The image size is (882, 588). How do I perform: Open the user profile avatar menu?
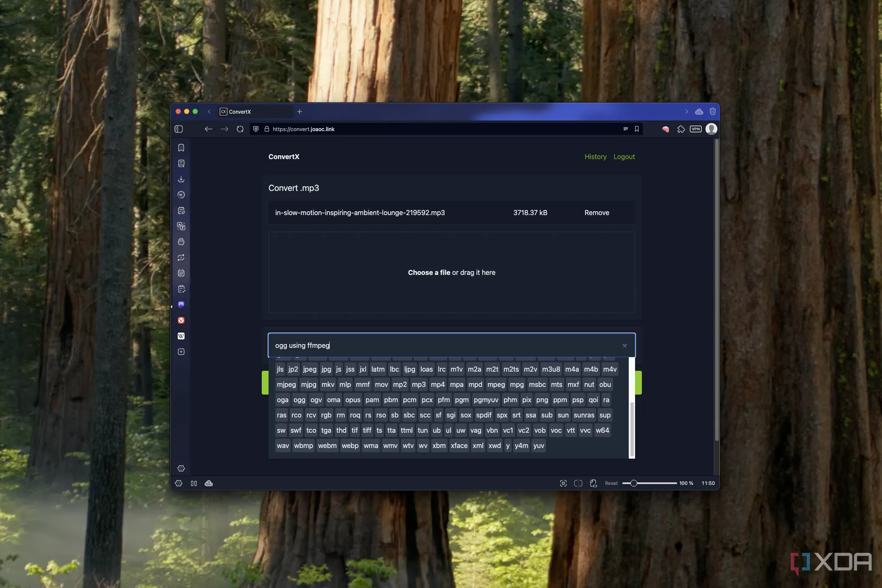(x=711, y=129)
